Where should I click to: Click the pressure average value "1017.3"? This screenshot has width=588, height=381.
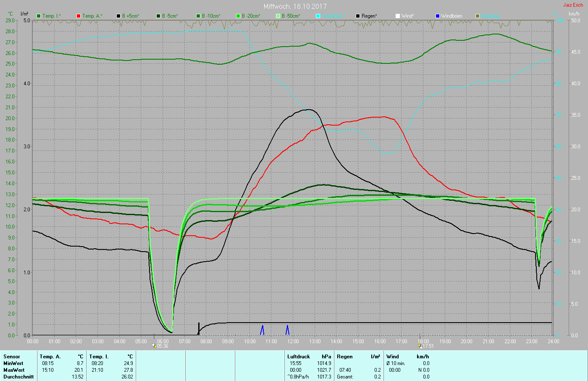point(324,377)
